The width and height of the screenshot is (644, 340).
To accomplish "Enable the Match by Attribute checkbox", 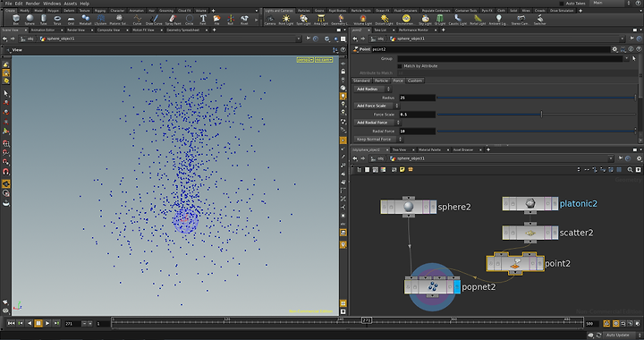I will (400, 66).
